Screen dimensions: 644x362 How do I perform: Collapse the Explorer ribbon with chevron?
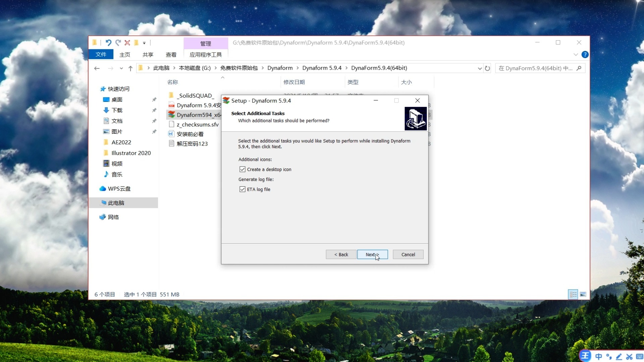coord(576,54)
